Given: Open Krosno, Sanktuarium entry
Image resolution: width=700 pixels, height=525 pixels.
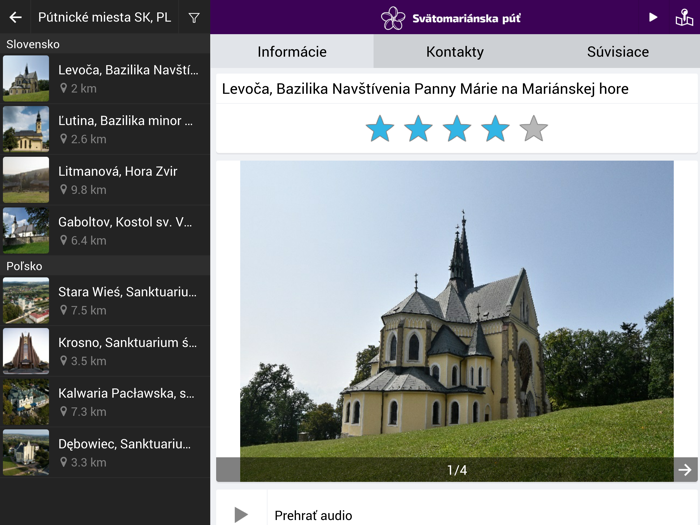Looking at the screenshot, I should tap(105, 351).
